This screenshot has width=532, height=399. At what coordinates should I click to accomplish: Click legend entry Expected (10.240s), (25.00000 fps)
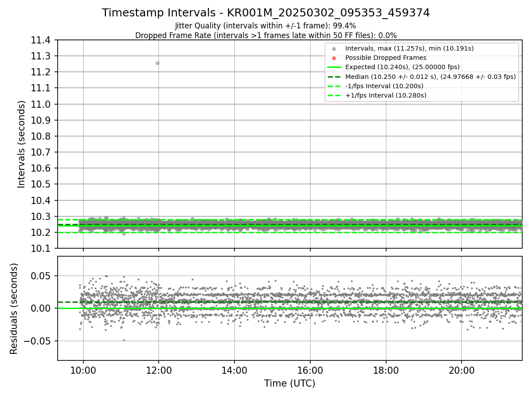tap(403, 67)
